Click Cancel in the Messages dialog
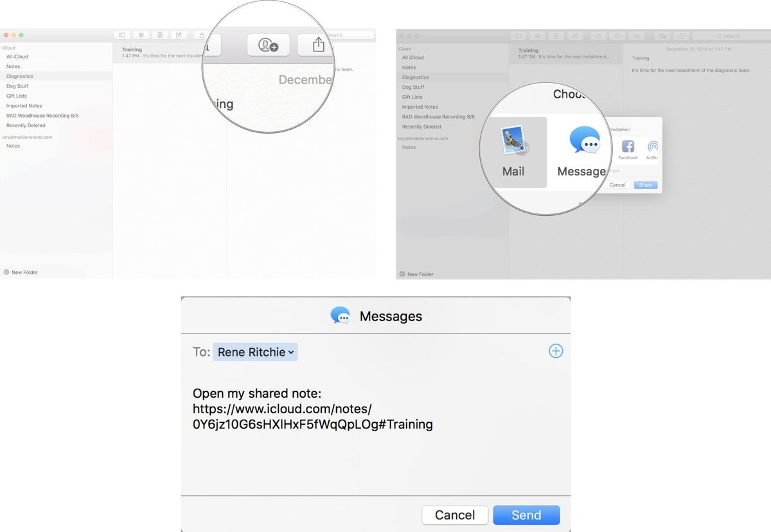Image resolution: width=771 pixels, height=532 pixels. (455, 515)
